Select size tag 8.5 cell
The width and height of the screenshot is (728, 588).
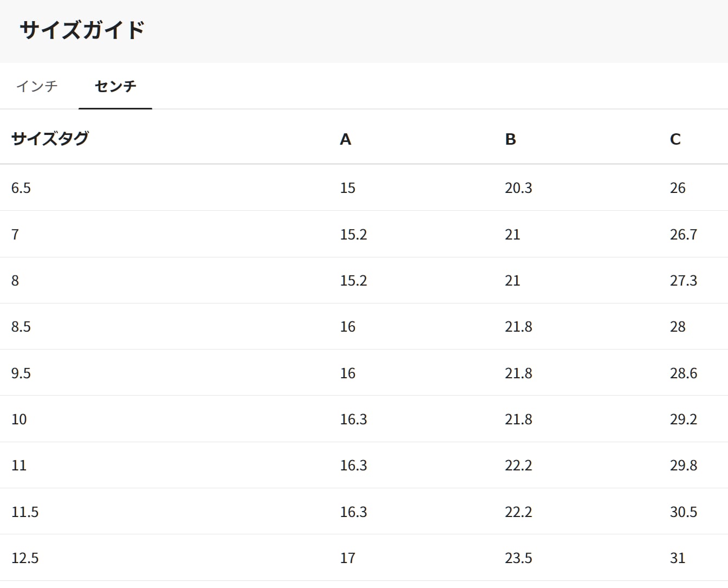tap(21, 327)
